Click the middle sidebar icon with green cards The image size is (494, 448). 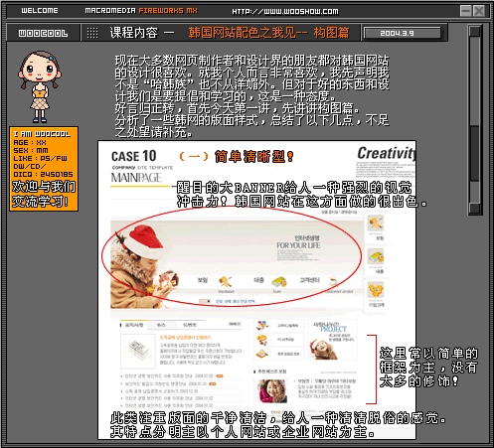point(376,256)
